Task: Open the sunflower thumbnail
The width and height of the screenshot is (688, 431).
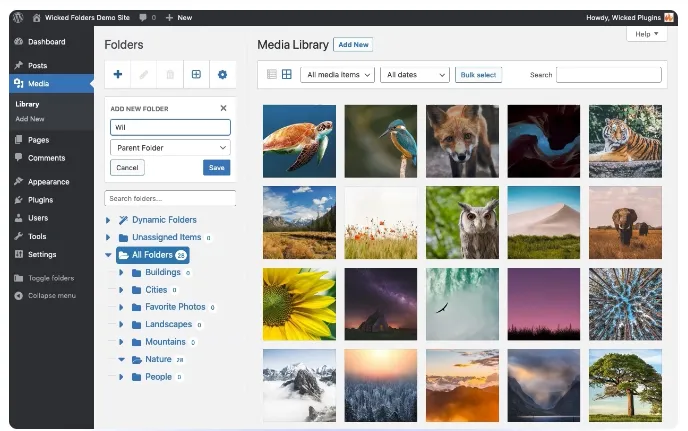Action: point(299,304)
